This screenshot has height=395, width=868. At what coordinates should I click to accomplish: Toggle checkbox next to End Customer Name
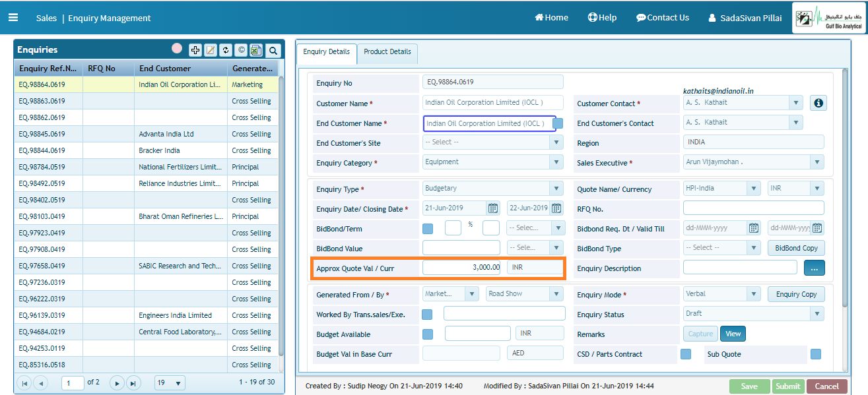pyautogui.click(x=558, y=123)
